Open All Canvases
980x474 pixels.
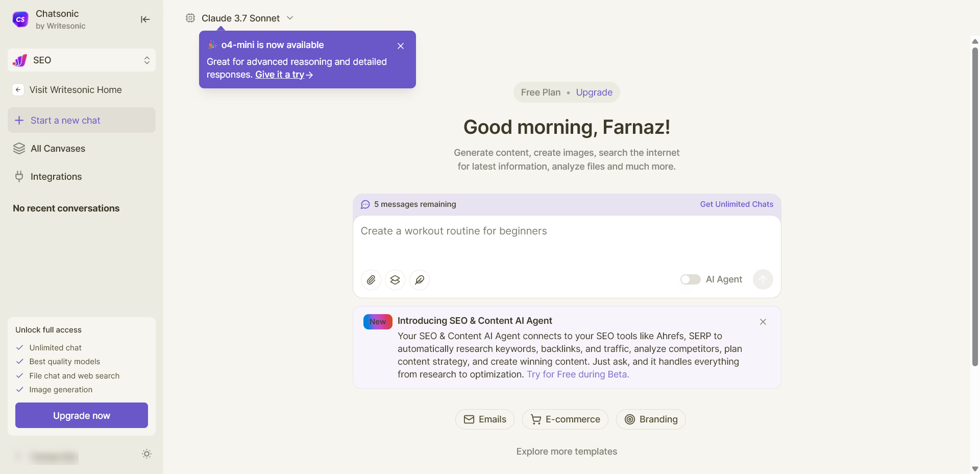pos(58,149)
